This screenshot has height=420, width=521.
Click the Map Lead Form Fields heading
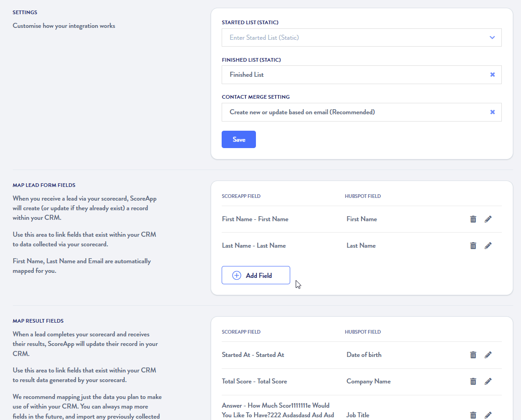click(x=44, y=185)
